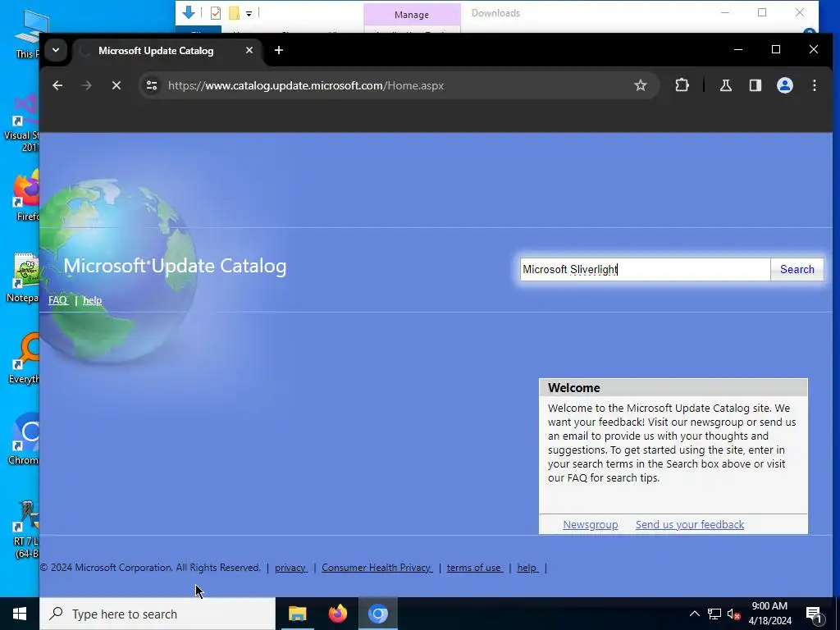View site information icon in address bar
This screenshot has width=840, height=630.
(152, 85)
